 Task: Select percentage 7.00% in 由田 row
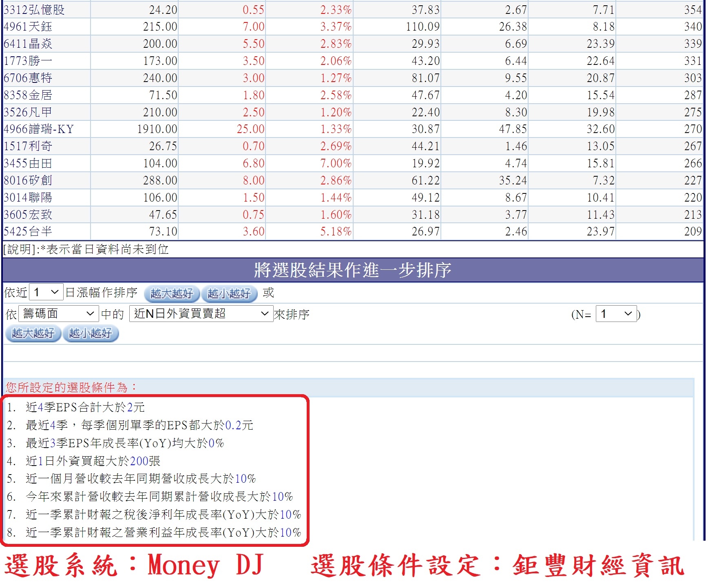click(336, 164)
